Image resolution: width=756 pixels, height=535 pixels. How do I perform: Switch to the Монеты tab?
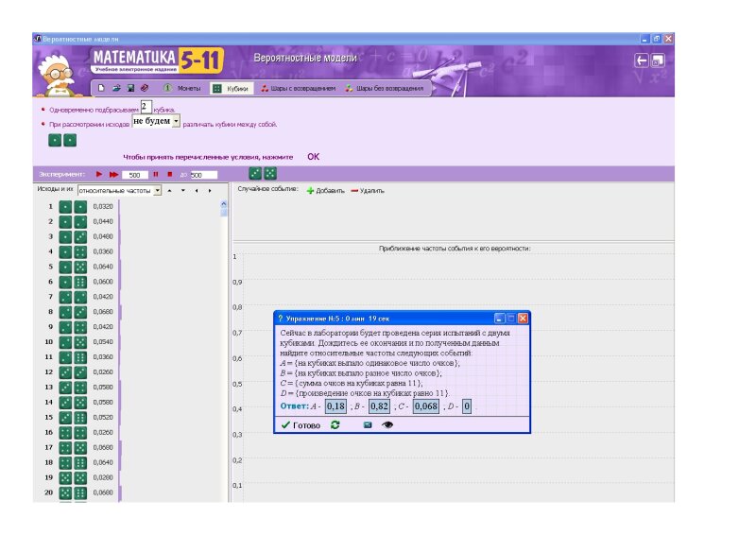[180, 88]
